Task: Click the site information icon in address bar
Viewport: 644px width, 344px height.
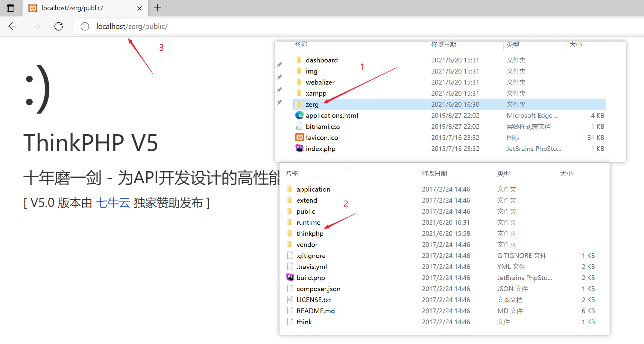Action: (85, 26)
